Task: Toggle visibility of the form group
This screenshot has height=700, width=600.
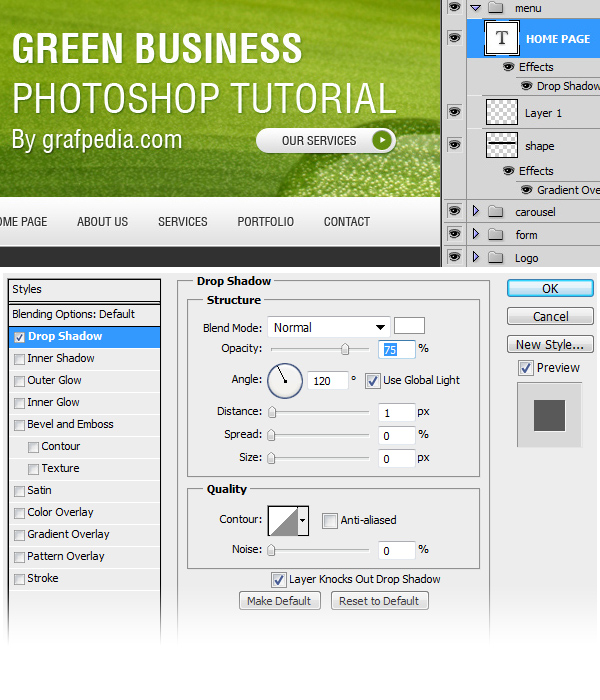Action: point(454,234)
